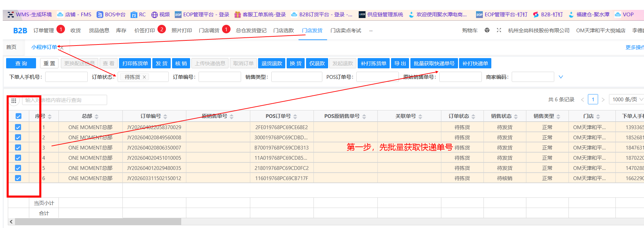644x228 pixels.
Task: Click the scroll left arrow of table
Action: pyautogui.click(x=11, y=222)
